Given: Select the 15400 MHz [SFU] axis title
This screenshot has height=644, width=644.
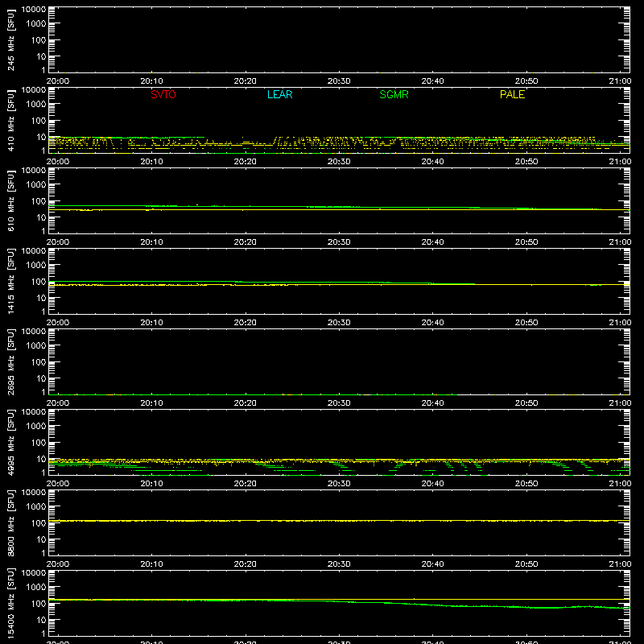Looking at the screenshot, I should point(10,604).
